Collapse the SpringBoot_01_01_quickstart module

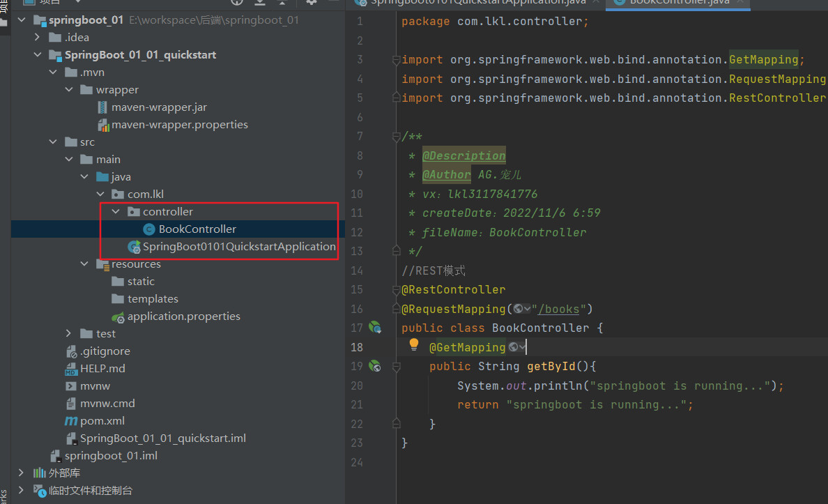click(38, 55)
